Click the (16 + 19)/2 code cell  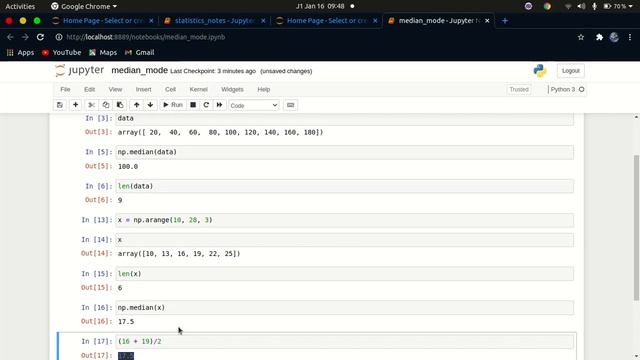click(x=344, y=342)
